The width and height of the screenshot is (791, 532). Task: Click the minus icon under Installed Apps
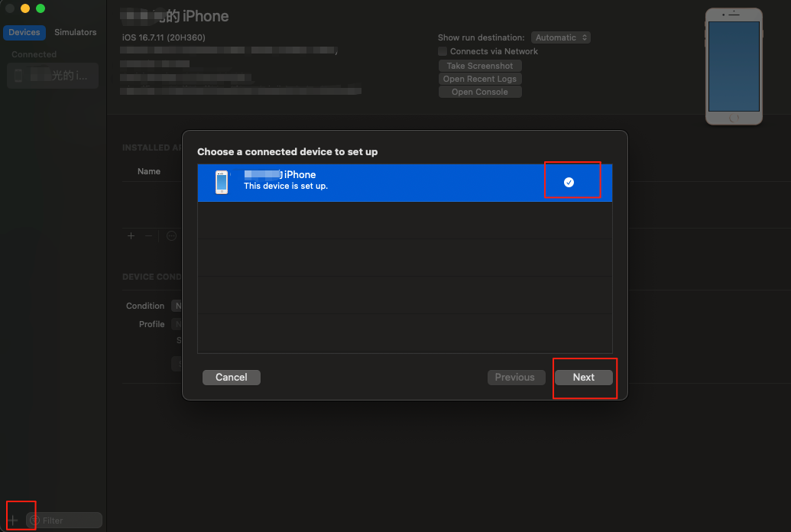[149, 236]
